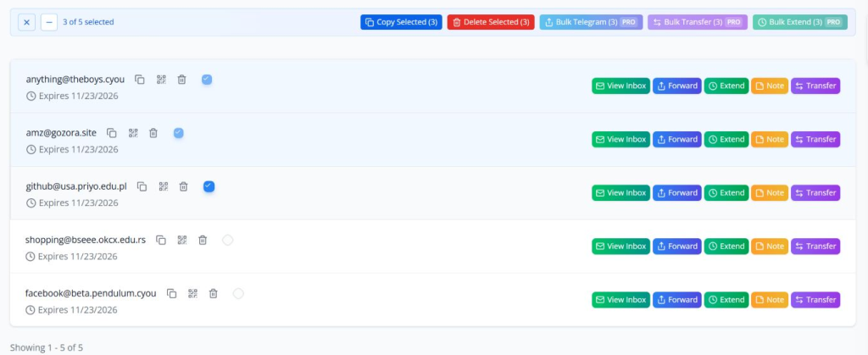Transfer facebook@beta.pendulum.cyou address

coord(815,300)
